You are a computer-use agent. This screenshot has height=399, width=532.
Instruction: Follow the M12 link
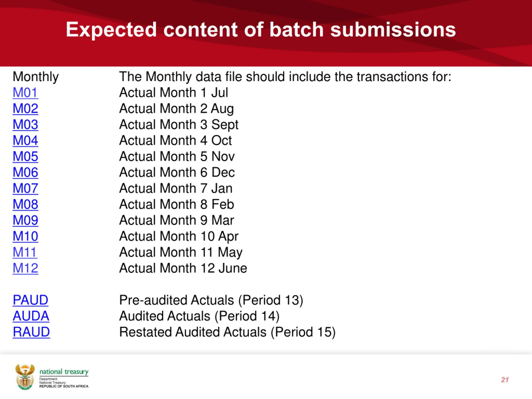point(25,268)
